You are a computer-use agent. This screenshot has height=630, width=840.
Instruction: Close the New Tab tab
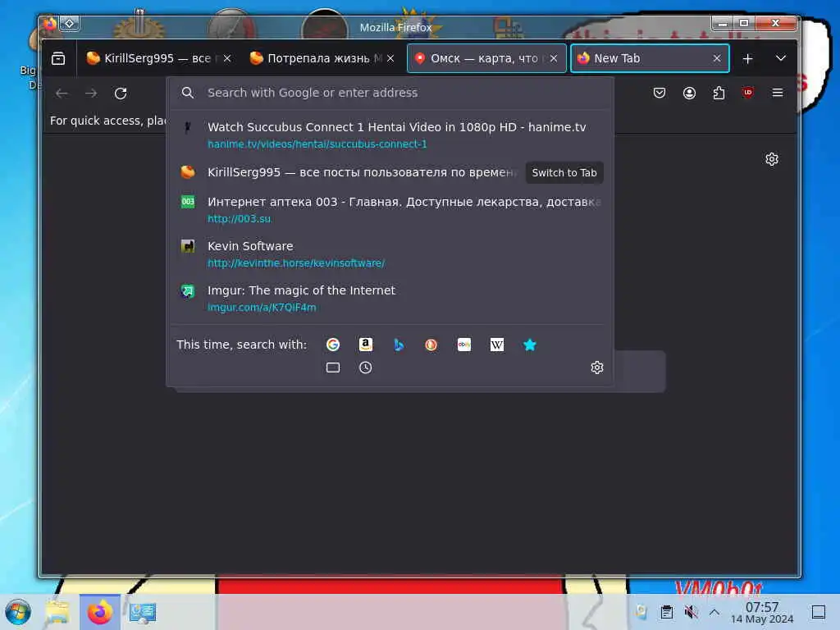coord(717,58)
